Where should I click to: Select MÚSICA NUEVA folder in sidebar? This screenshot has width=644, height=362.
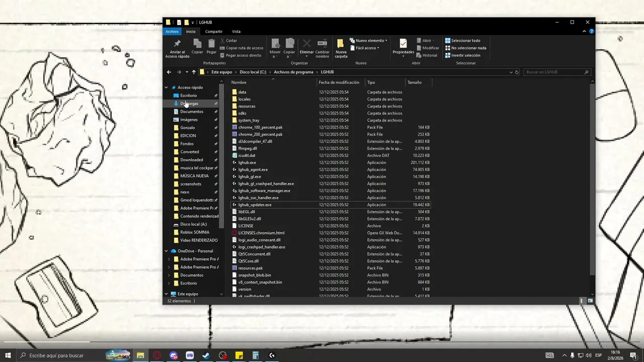pos(194,176)
